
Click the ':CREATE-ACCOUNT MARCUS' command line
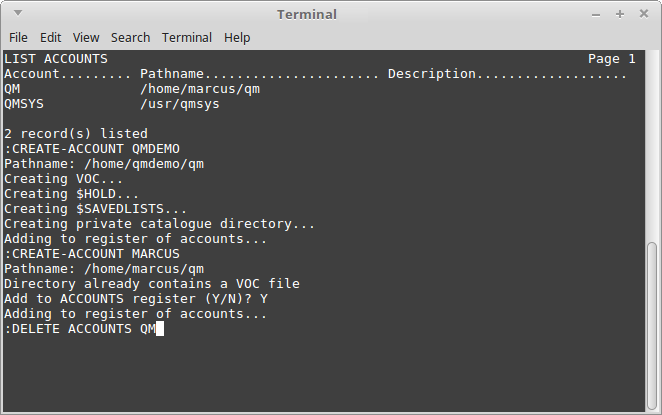[92, 254]
